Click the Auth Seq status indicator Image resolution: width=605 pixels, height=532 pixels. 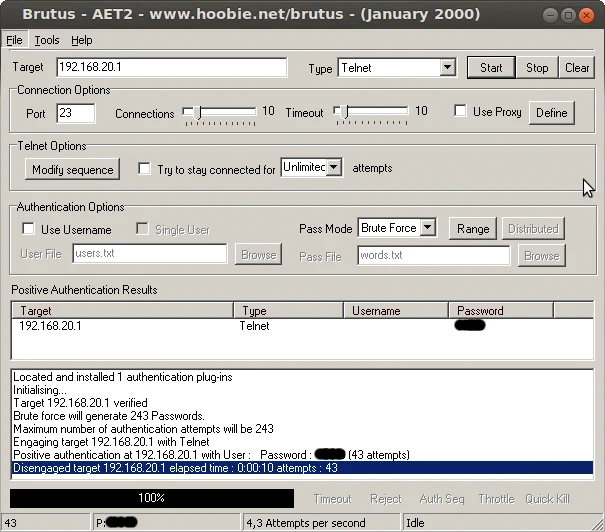pos(442,499)
